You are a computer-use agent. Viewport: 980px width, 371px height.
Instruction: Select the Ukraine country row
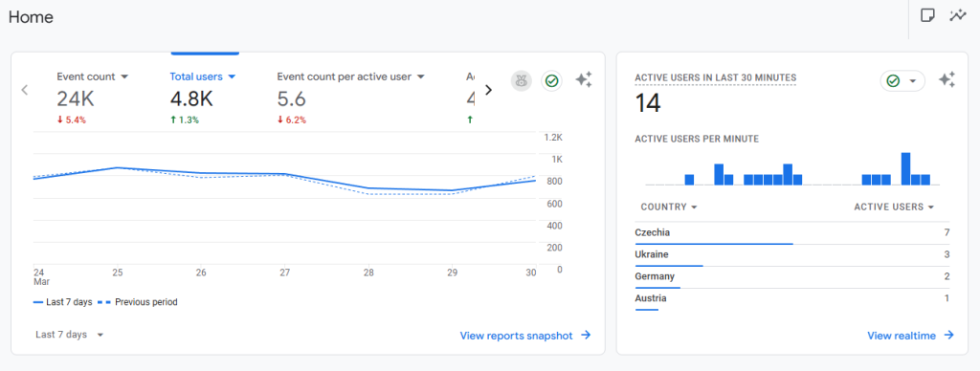(791, 255)
